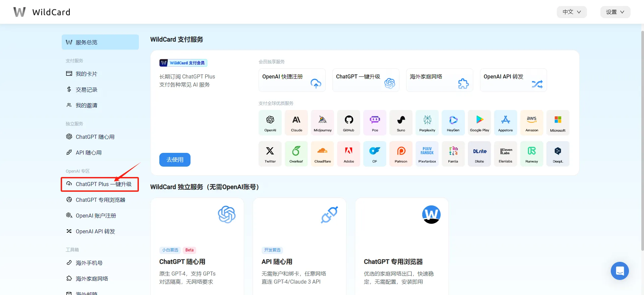Open OpenAI 账户注册 sidebar item

coord(100,216)
